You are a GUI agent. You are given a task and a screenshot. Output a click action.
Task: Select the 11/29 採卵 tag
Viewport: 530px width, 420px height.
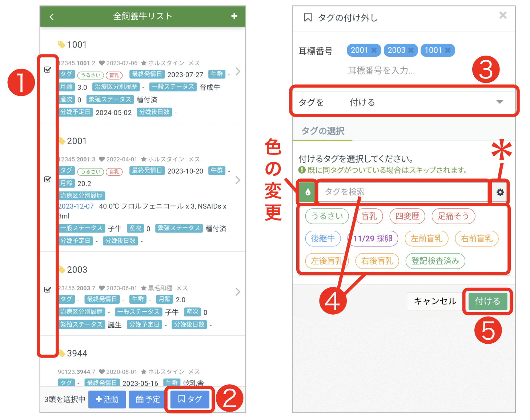(373, 239)
